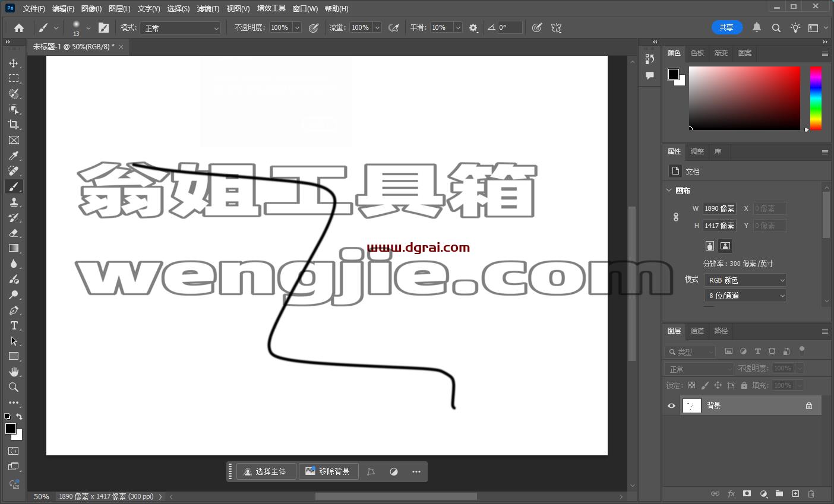
Task: Open the 图像(I) menu
Action: 91,8
